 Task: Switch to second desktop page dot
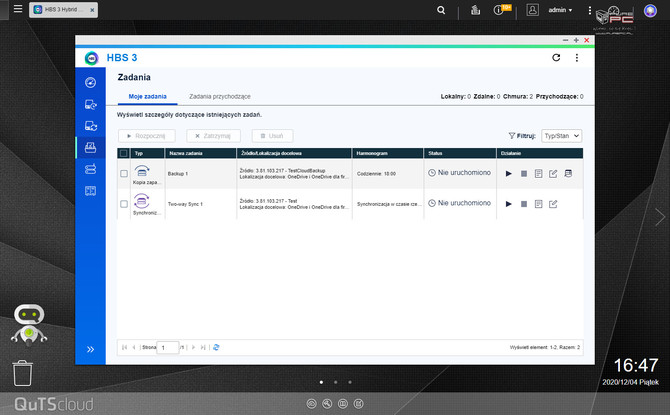336,382
